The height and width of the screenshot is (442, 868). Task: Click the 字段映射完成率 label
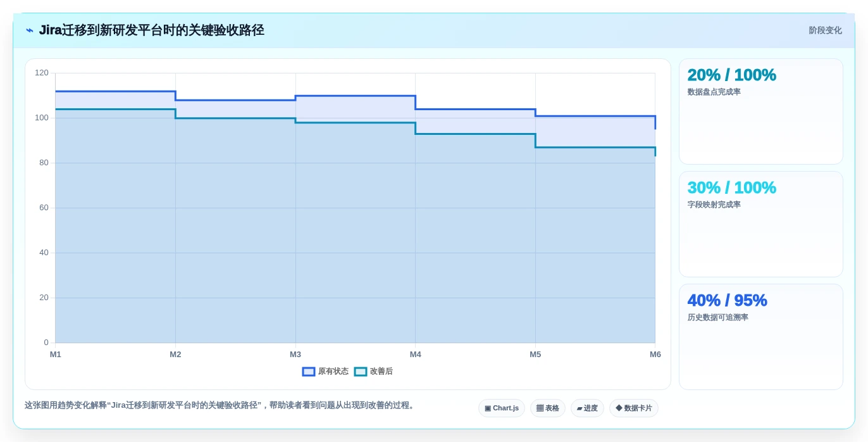click(x=714, y=205)
